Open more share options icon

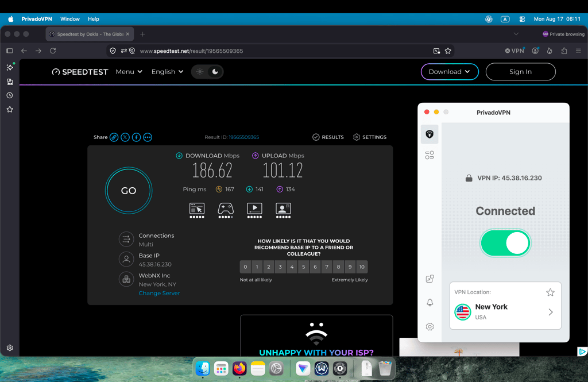coord(148,137)
